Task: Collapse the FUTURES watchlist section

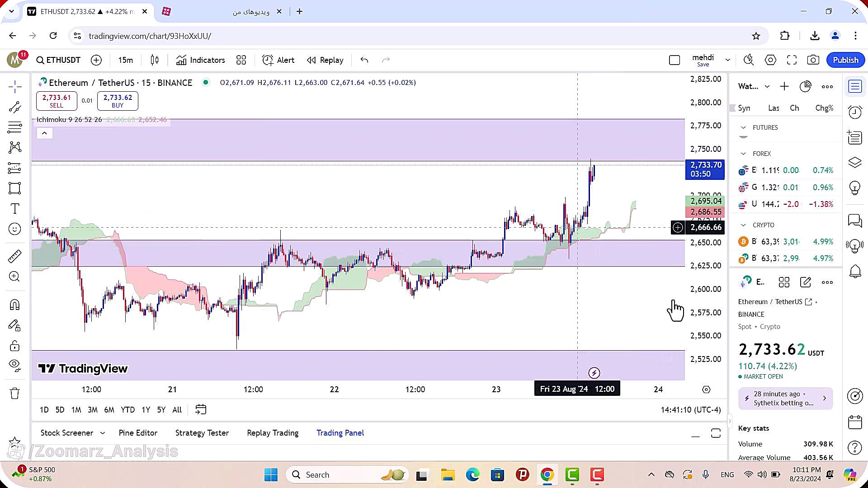Action: coord(743,128)
